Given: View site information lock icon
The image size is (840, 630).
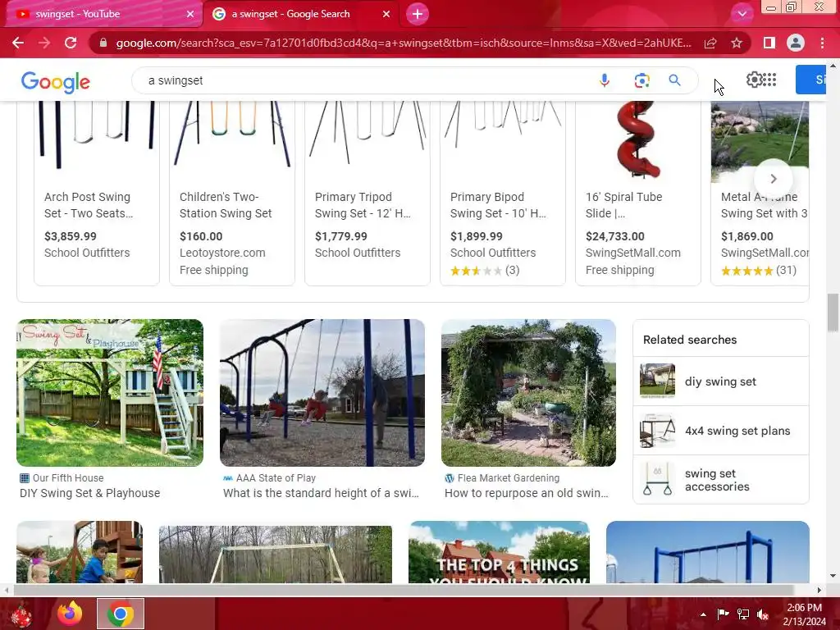Looking at the screenshot, I should tap(103, 43).
